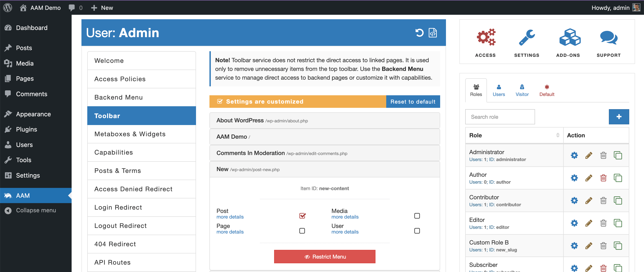
Task: Click the New button in admin bar
Action: click(x=102, y=8)
